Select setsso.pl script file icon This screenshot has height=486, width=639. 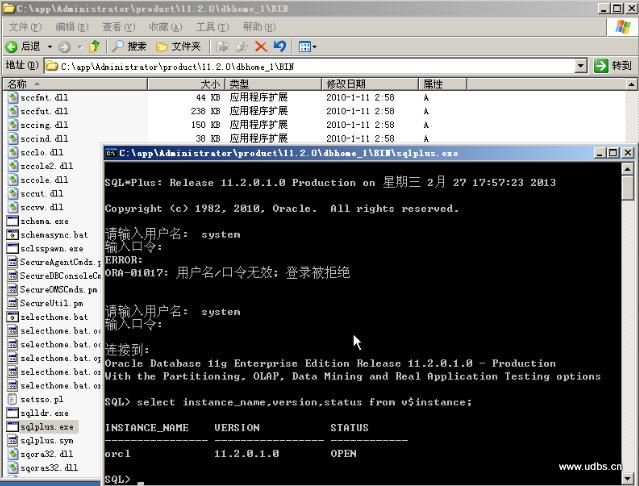[x=13, y=399]
